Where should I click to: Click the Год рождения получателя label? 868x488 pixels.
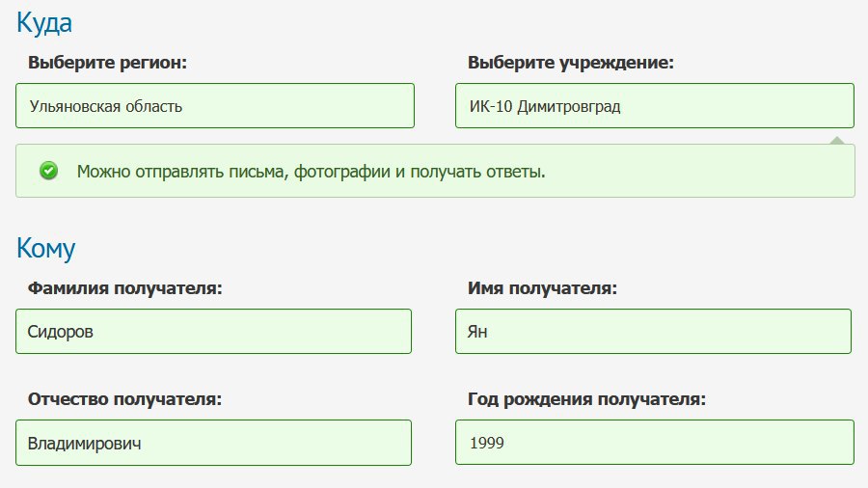click(x=586, y=399)
